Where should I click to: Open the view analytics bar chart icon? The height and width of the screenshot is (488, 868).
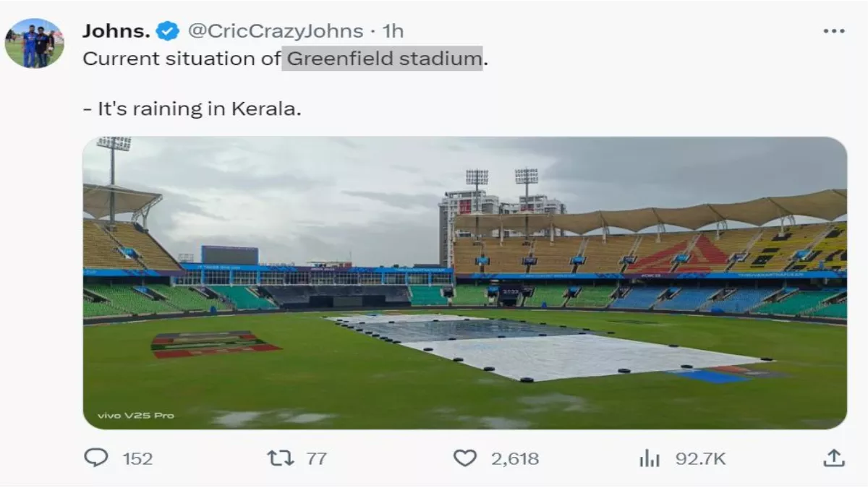(650, 458)
